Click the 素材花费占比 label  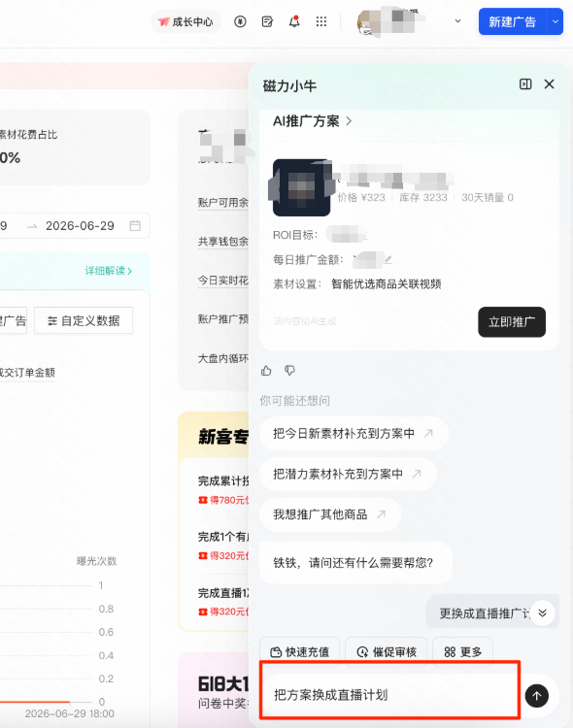click(x=28, y=135)
